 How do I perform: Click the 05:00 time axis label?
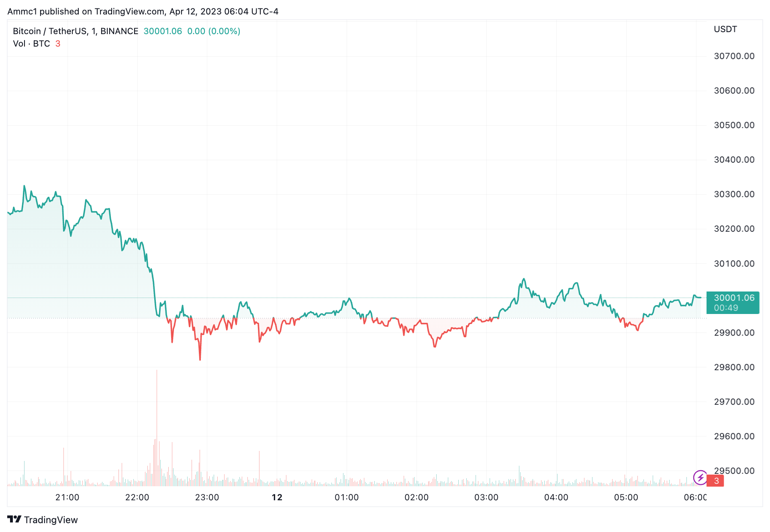coord(626,497)
